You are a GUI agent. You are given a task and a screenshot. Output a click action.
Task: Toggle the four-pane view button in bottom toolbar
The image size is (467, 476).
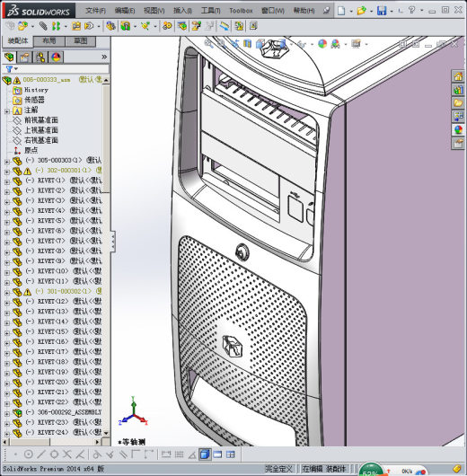coord(231,454)
